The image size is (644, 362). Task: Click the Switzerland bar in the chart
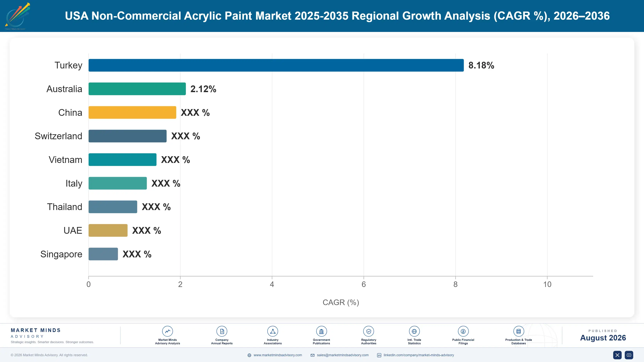[x=127, y=136]
